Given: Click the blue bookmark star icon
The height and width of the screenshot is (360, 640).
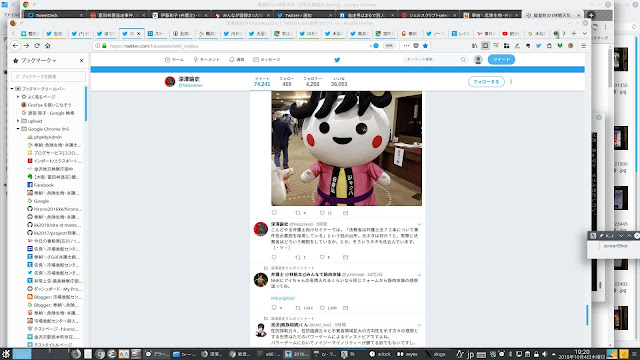Looking at the screenshot, I should 425,46.
